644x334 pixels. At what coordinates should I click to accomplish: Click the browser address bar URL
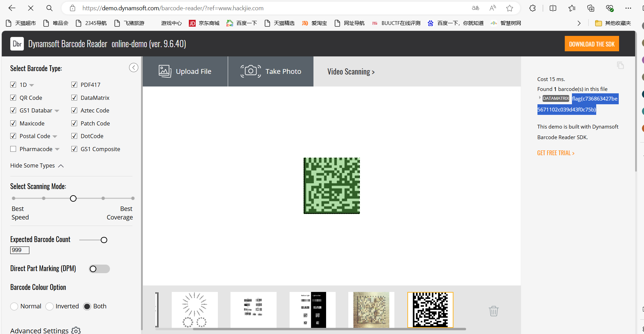(x=173, y=8)
